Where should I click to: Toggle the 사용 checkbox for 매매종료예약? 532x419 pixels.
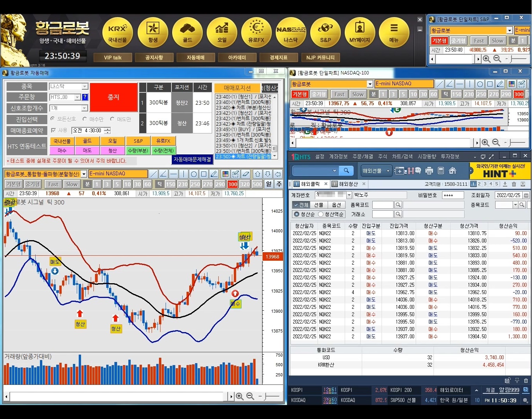[x=54, y=130]
